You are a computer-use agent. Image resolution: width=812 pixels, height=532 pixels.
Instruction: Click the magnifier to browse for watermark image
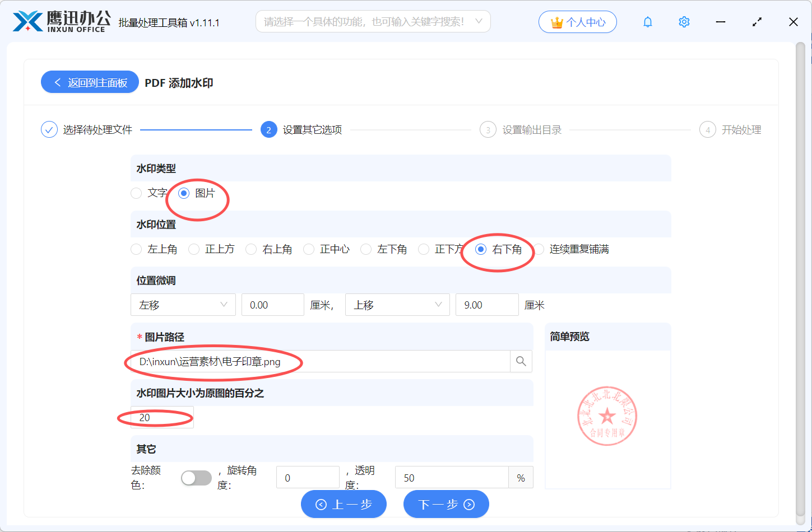[521, 361]
